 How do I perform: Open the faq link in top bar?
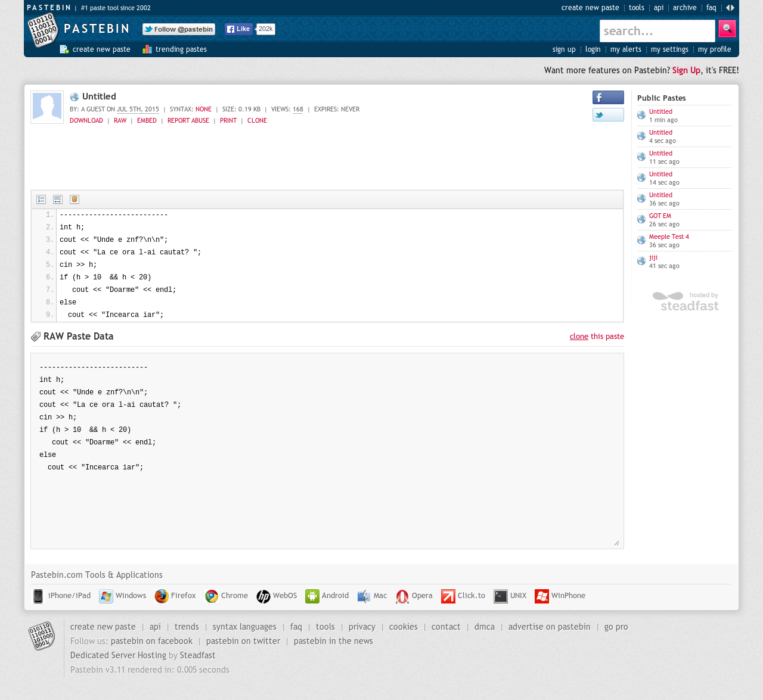pos(711,8)
